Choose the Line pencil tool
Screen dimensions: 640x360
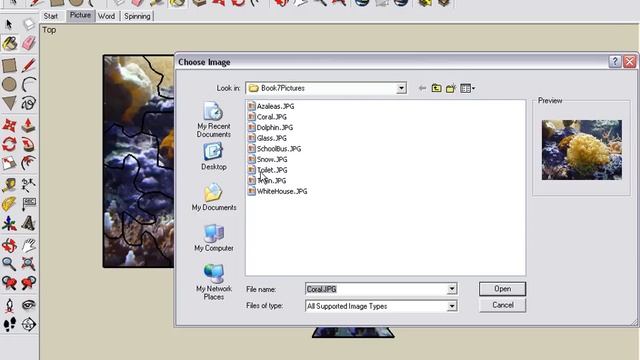point(29,65)
